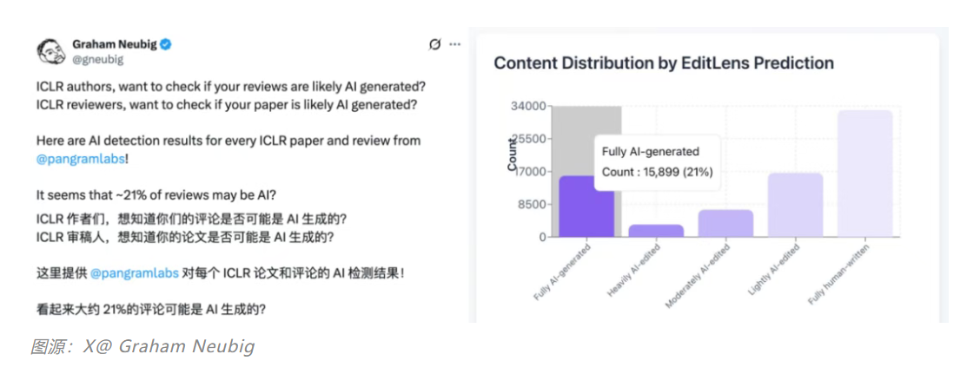
Task: Select the tall Fully human-written bar
Action: pyautogui.click(x=864, y=173)
